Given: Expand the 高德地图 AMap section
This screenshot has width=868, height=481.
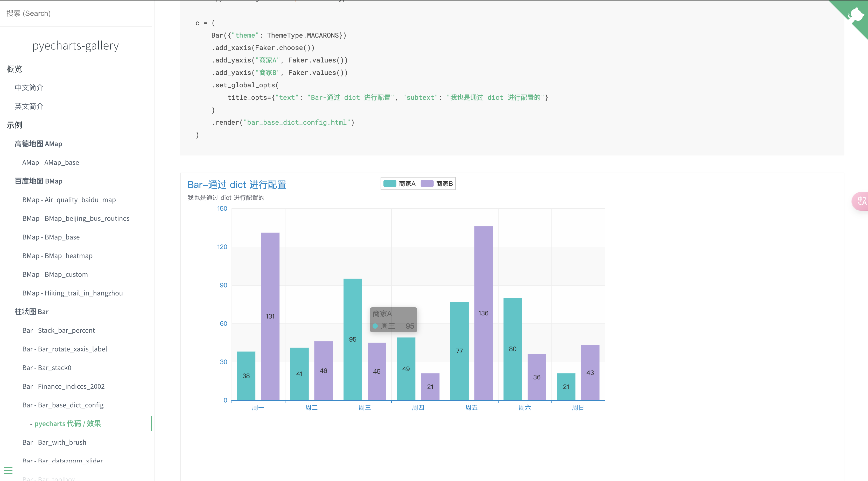Looking at the screenshot, I should click(x=38, y=144).
